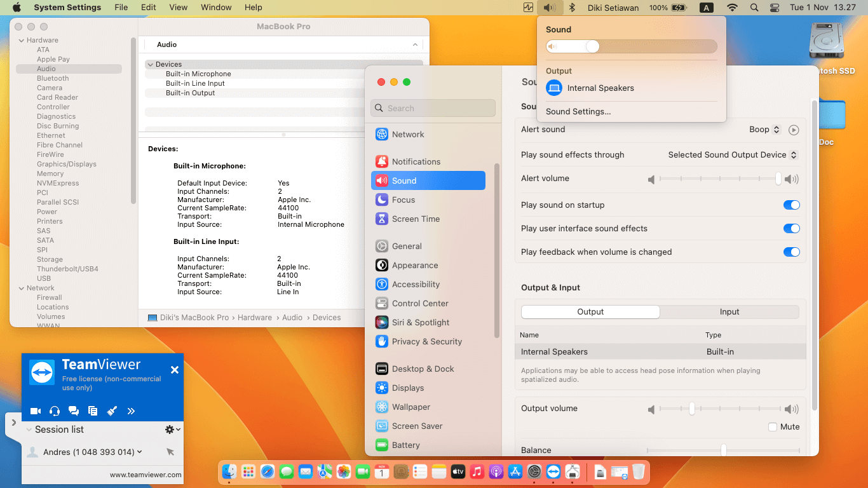This screenshot has width=868, height=488.
Task: Close the TeamViewer panel with the X
Action: click(x=175, y=370)
